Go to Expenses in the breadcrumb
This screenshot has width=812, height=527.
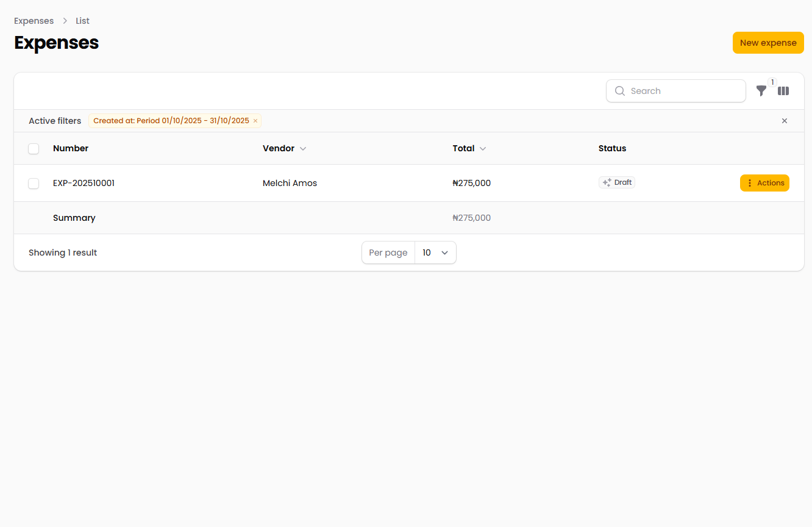(34, 21)
